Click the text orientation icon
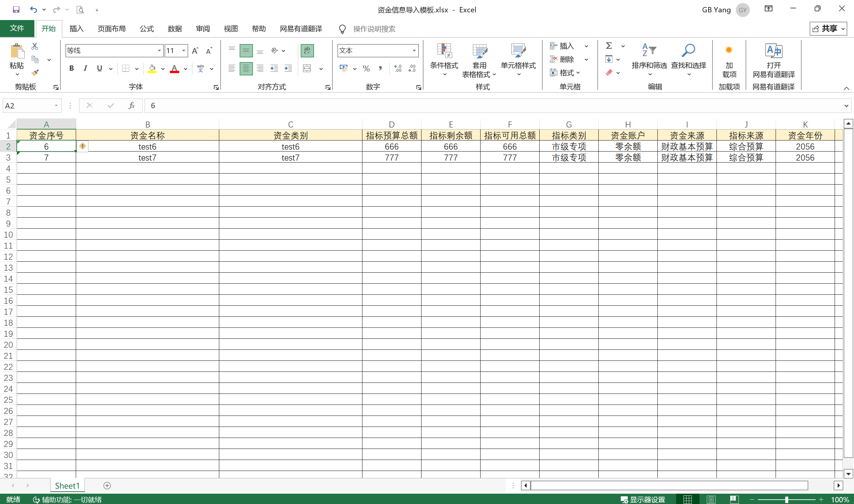This screenshot has width=854, height=504. (x=274, y=51)
